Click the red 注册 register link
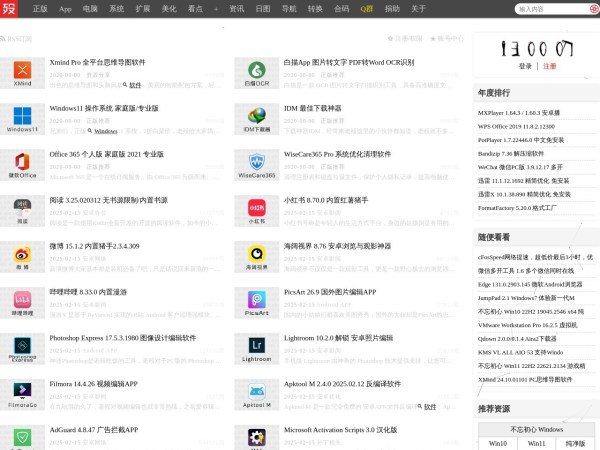Viewport: 600px width, 450px height. 549,66
